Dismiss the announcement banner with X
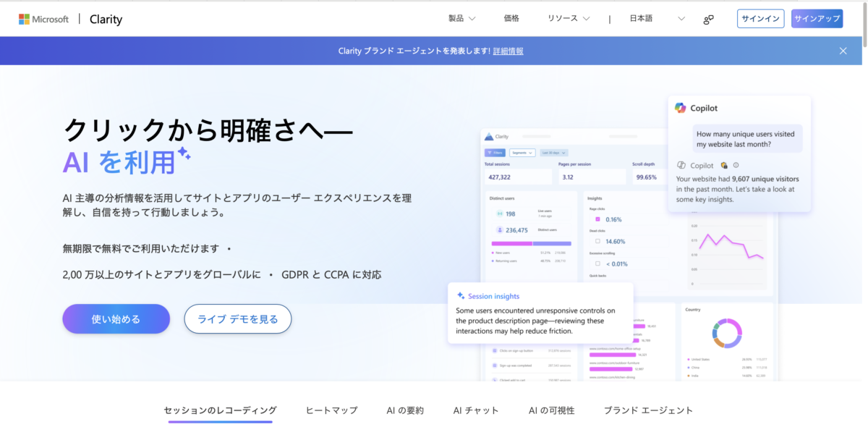 point(843,51)
